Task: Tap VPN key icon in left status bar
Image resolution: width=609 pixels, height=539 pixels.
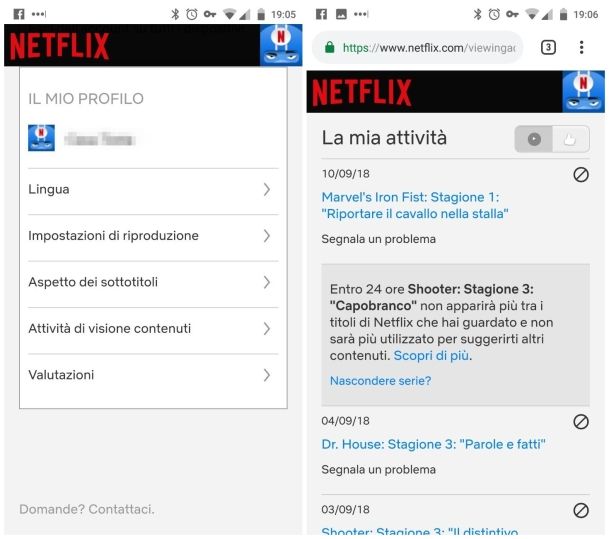Action: click(210, 14)
